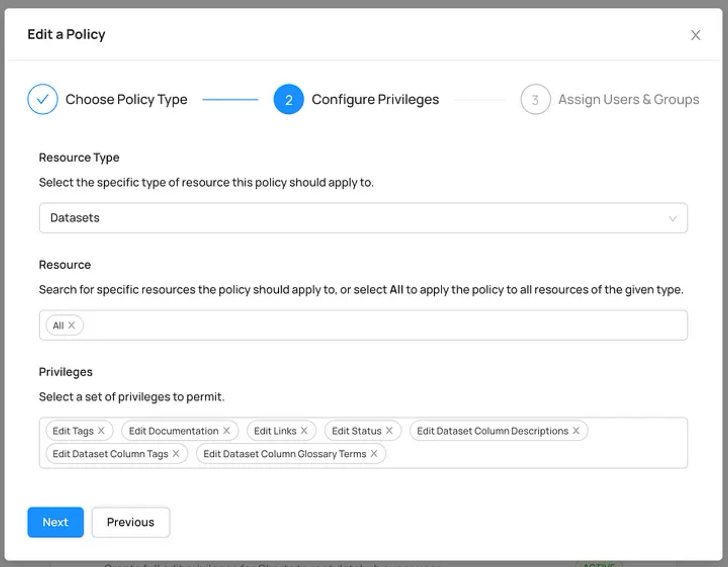Viewport: 728px width, 567px height.
Task: Click the Assign Users & Groups step label
Action: [629, 99]
